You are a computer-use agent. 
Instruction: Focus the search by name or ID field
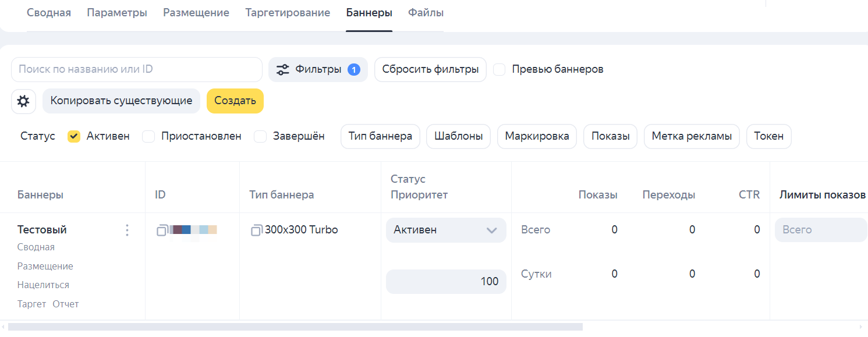pos(137,70)
